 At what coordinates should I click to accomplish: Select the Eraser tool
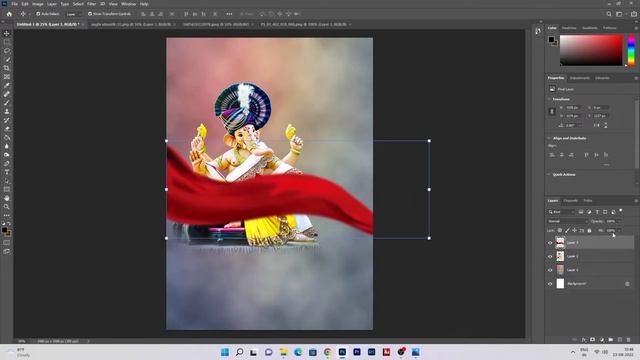tap(7, 129)
